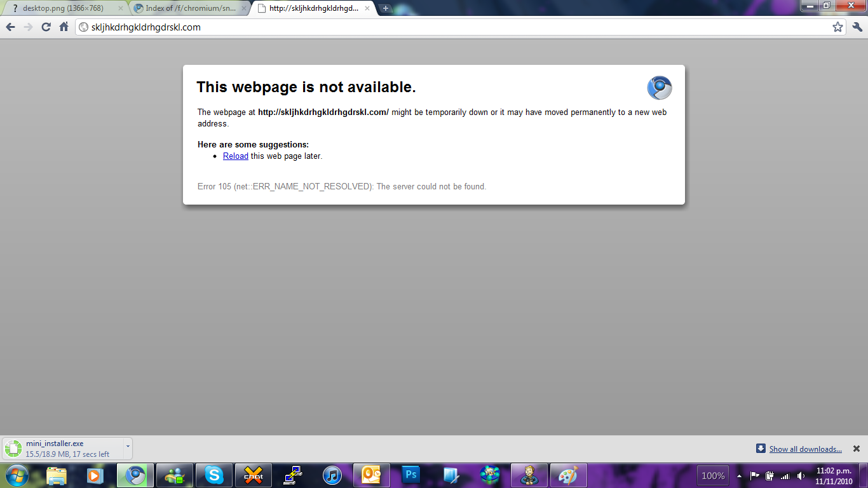This screenshot has width=868, height=488.
Task: Open iTunes from the taskbar
Action: pyautogui.click(x=332, y=475)
